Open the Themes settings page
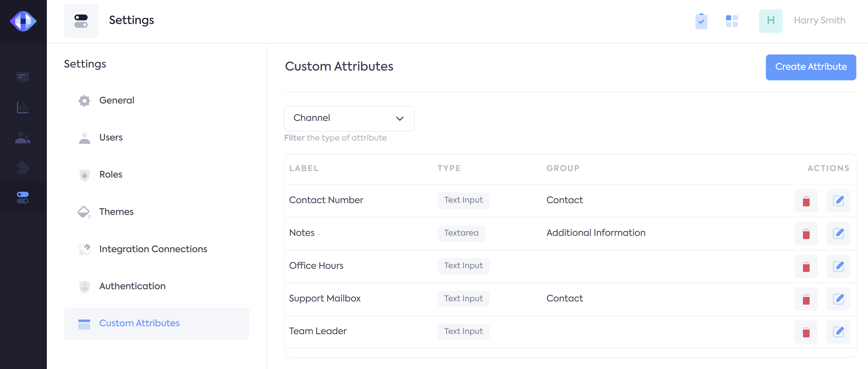 (116, 212)
